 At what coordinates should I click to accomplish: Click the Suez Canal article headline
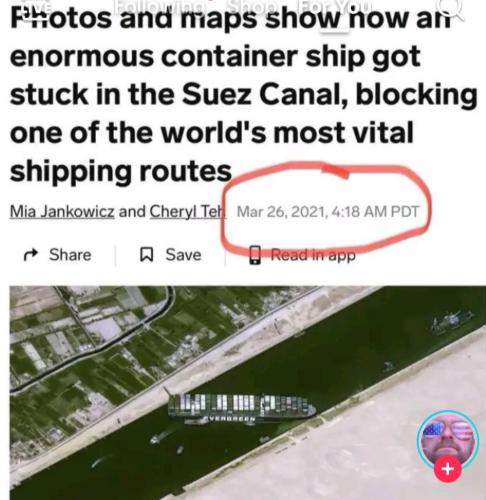click(243, 95)
